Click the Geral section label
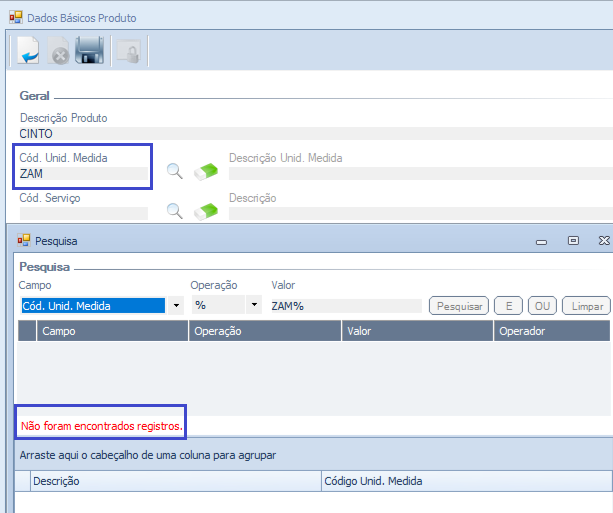The width and height of the screenshot is (613, 513). coord(34,96)
